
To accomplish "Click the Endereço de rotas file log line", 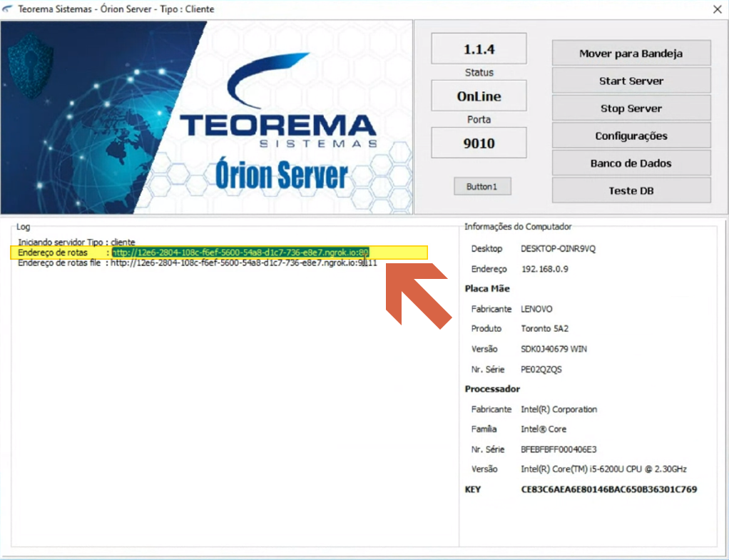I will point(197,263).
